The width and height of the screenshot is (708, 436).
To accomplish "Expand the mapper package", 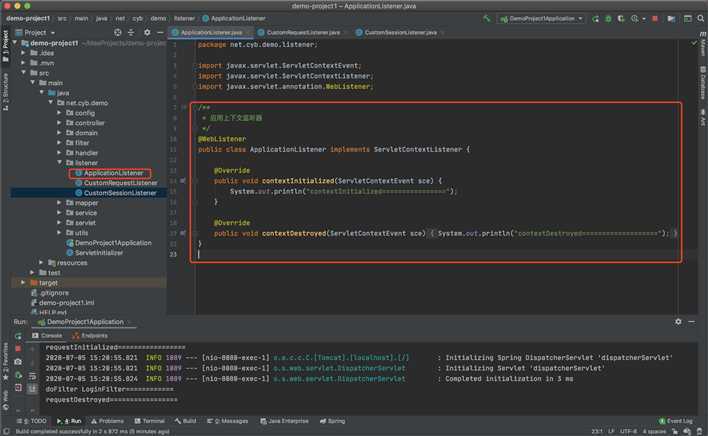I will [59, 202].
